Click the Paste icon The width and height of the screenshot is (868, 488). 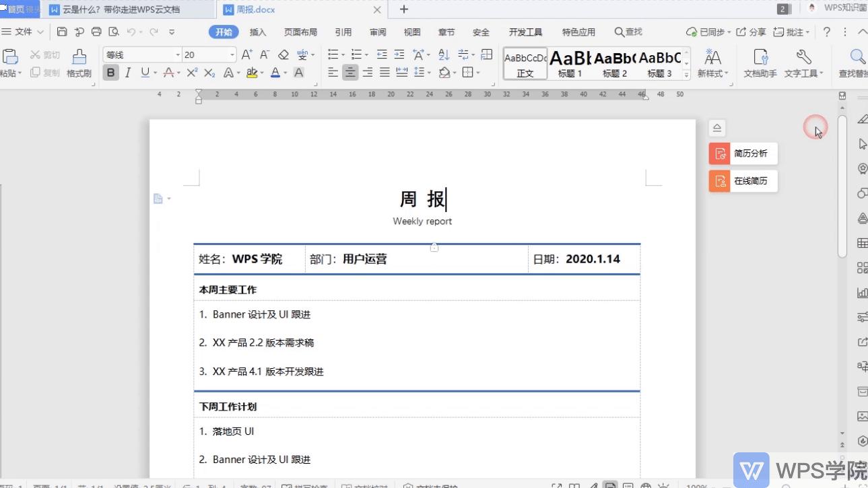(x=9, y=55)
